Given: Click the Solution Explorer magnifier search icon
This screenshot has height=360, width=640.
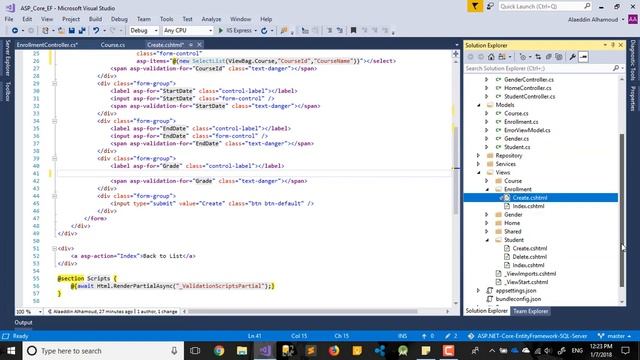Looking at the screenshot, I should click(616, 68).
